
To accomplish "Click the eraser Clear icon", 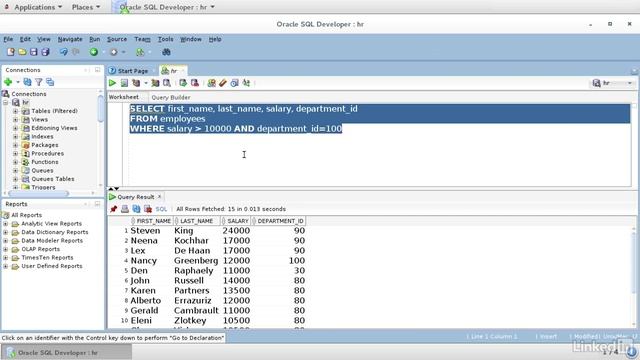I will 222,83.
